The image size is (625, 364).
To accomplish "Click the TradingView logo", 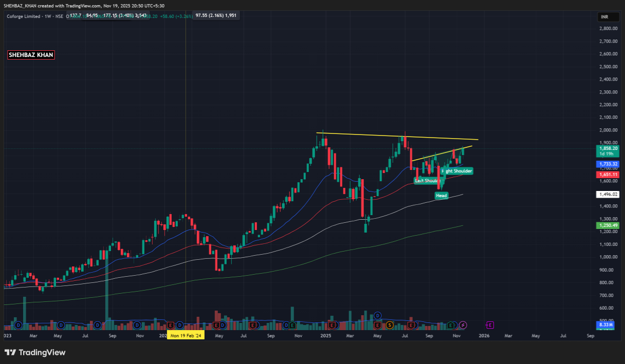I will click(x=35, y=352).
